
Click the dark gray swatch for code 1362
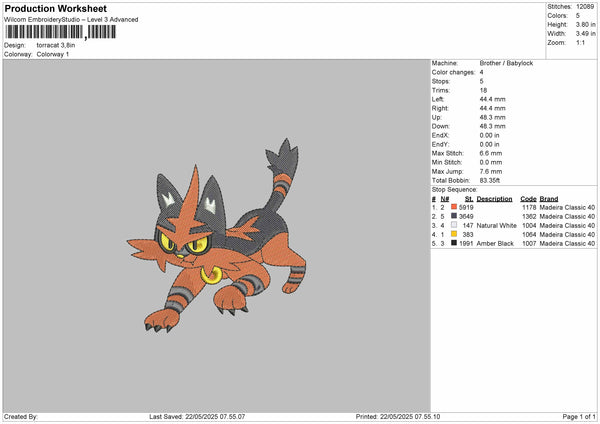[454, 216]
